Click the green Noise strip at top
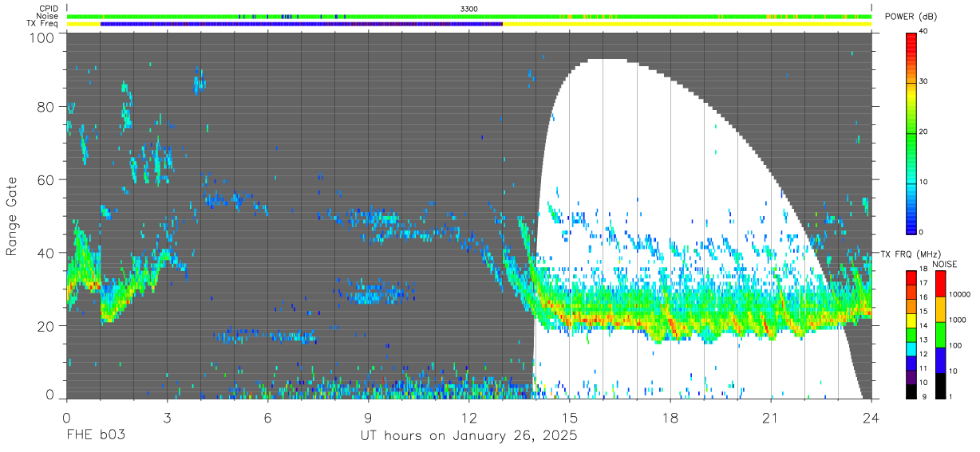Screen dimensions: 980x452 (x=469, y=16)
